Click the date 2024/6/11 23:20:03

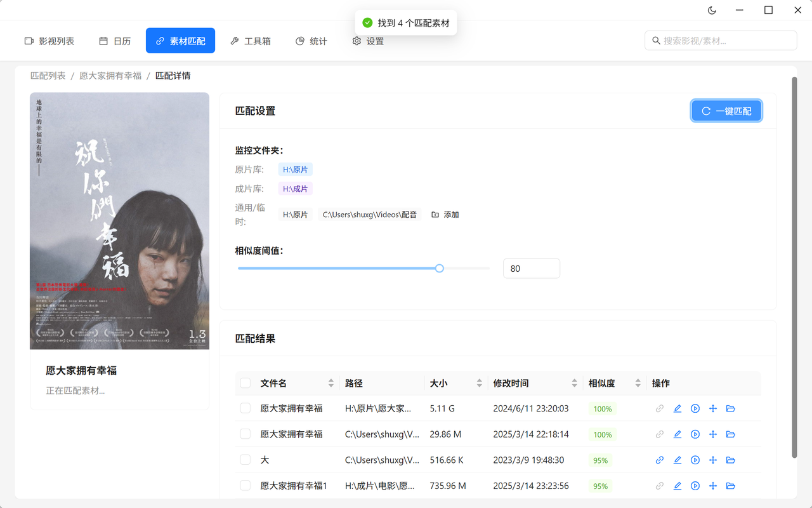[531, 408]
